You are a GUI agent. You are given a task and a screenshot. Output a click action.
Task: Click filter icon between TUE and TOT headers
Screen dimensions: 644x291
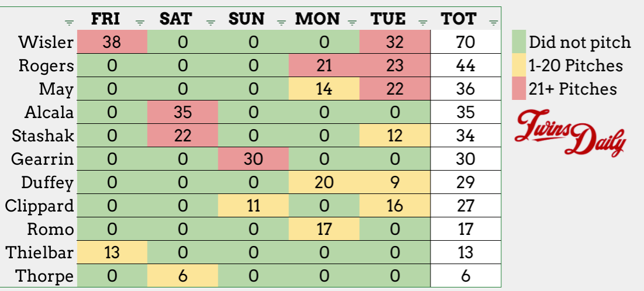pos(422,23)
